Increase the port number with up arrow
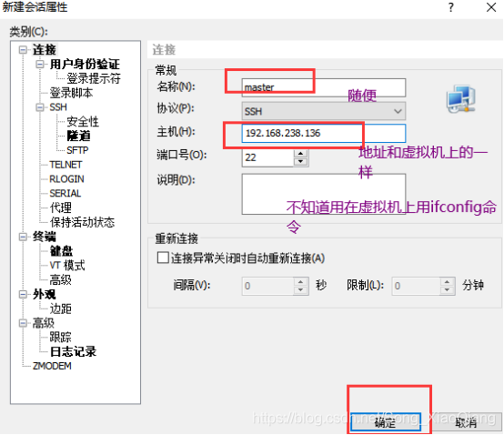504x435 pixels. point(301,154)
